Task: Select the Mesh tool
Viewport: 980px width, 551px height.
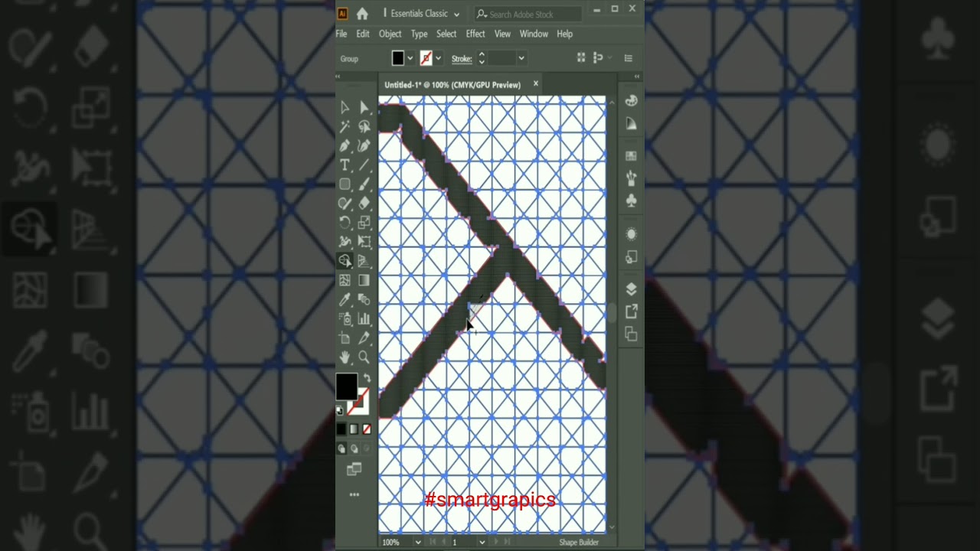Action: 345,281
